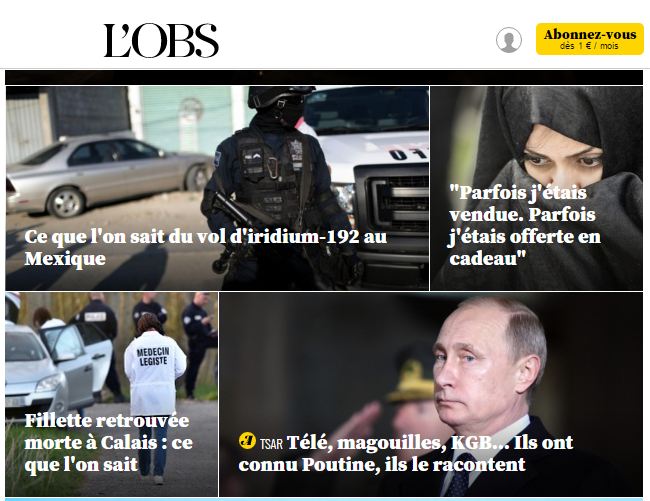Open the iridium-192 au Mexique headline
Image resolution: width=650 pixels, height=501 pixels.
[206, 247]
